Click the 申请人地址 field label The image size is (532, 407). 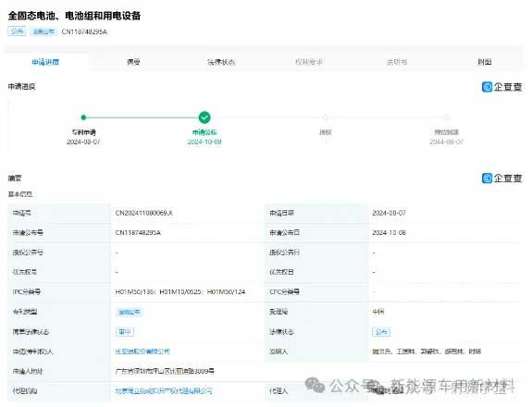(28, 371)
